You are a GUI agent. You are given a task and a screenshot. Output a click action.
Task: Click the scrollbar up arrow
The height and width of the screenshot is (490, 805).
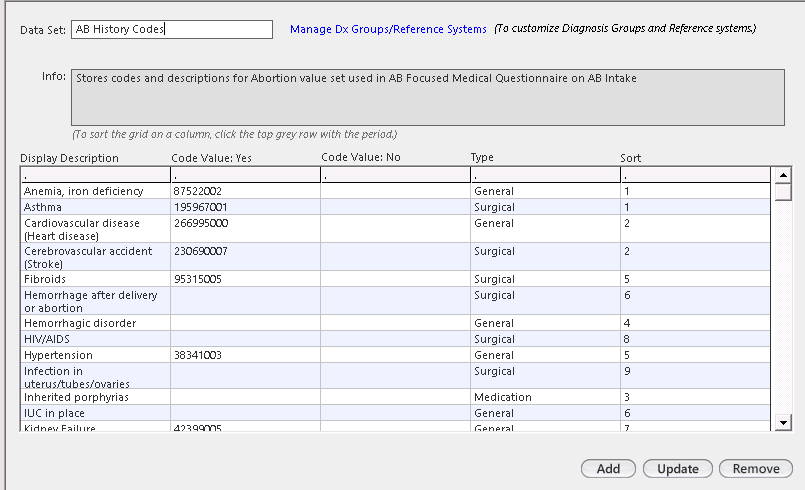coord(783,175)
